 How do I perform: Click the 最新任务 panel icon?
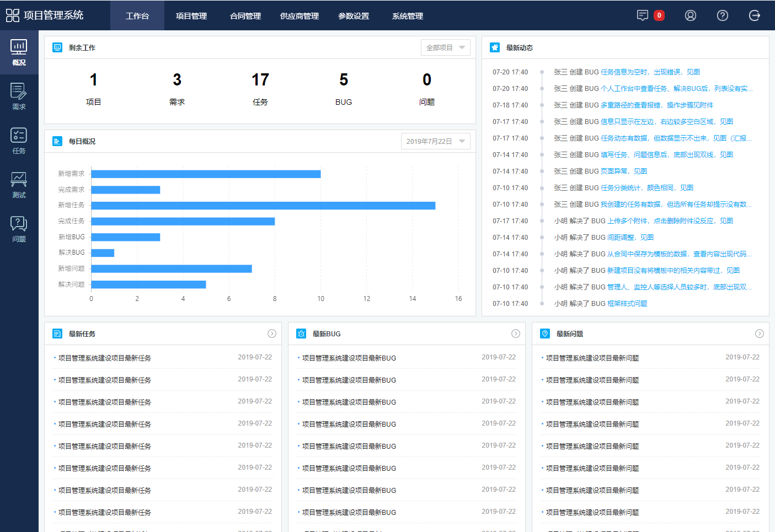coord(57,334)
